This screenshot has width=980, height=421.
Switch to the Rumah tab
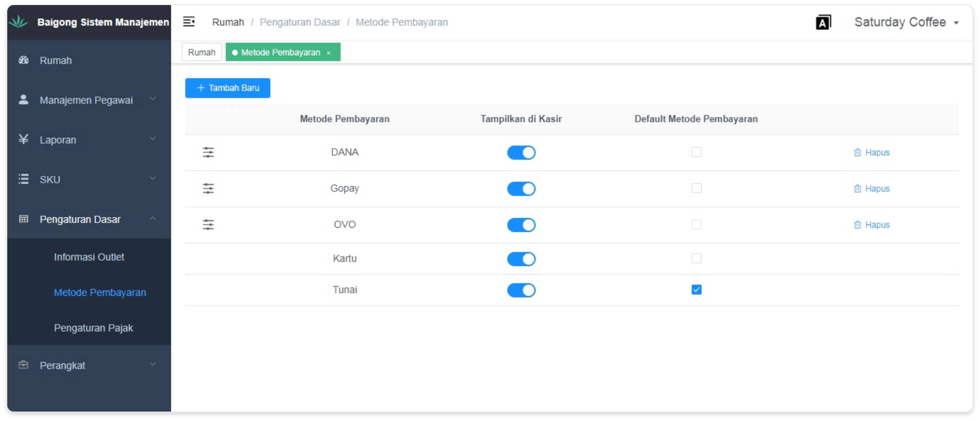point(201,52)
